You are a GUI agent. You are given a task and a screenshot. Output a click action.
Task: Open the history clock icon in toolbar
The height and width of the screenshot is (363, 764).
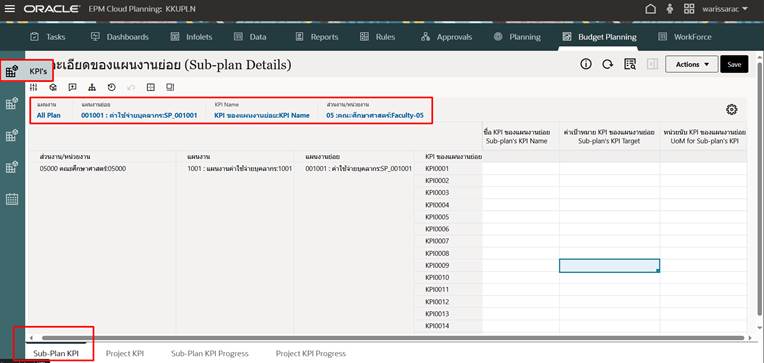pos(112,87)
